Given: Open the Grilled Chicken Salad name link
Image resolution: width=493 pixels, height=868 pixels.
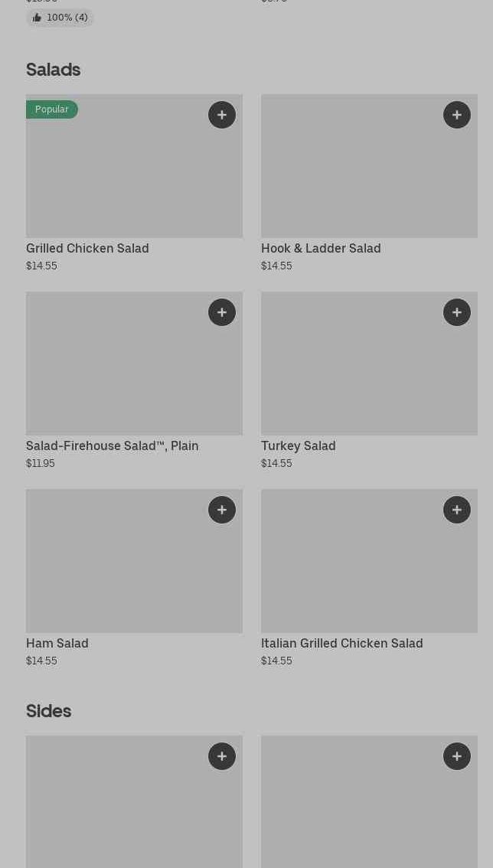Looking at the screenshot, I should click(x=87, y=249).
